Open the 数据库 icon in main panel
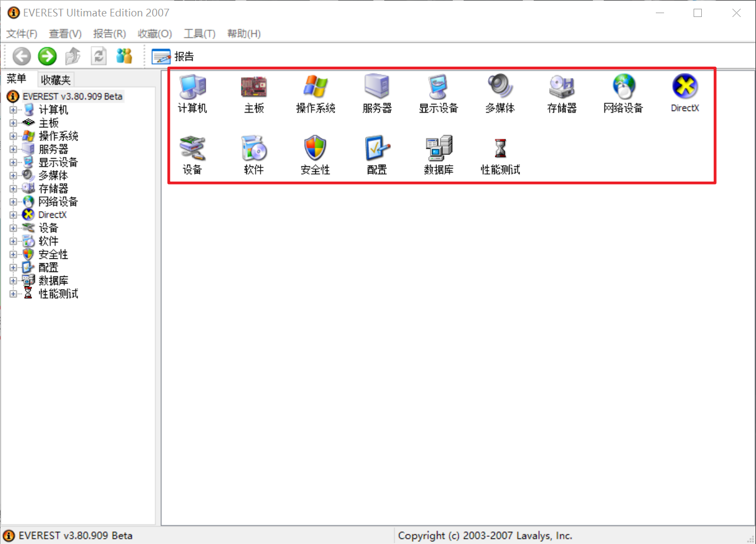756x544 pixels. [x=438, y=148]
